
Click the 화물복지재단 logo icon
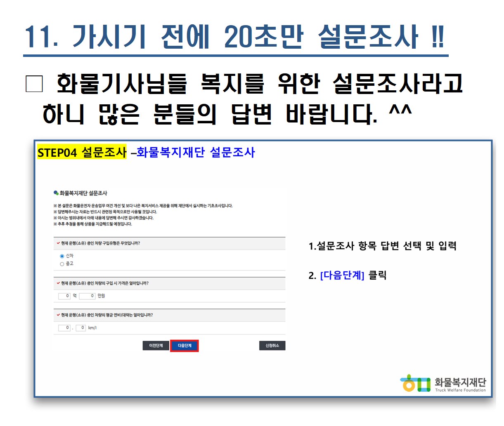[415, 383]
